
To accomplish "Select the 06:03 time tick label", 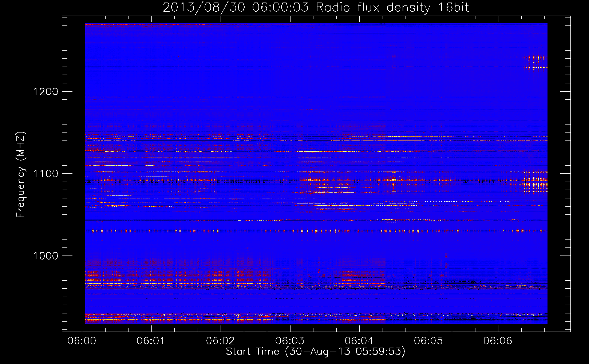I will tap(290, 341).
